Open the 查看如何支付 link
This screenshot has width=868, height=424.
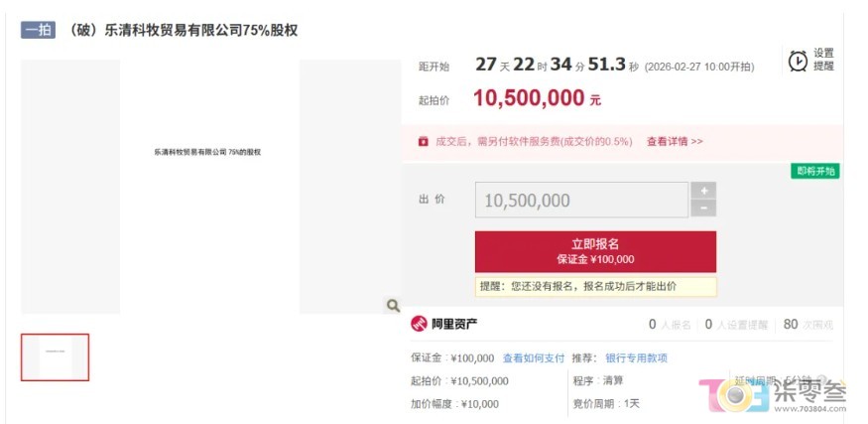pyautogui.click(x=533, y=358)
